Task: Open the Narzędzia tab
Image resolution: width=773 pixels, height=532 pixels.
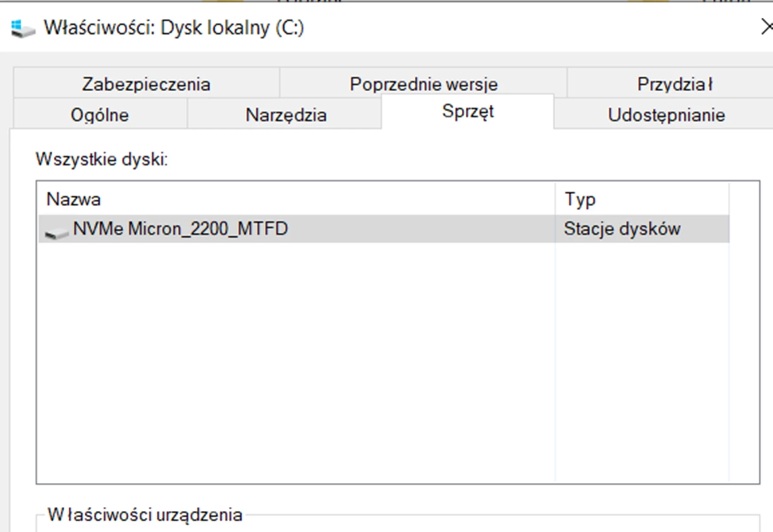Action: [x=286, y=115]
